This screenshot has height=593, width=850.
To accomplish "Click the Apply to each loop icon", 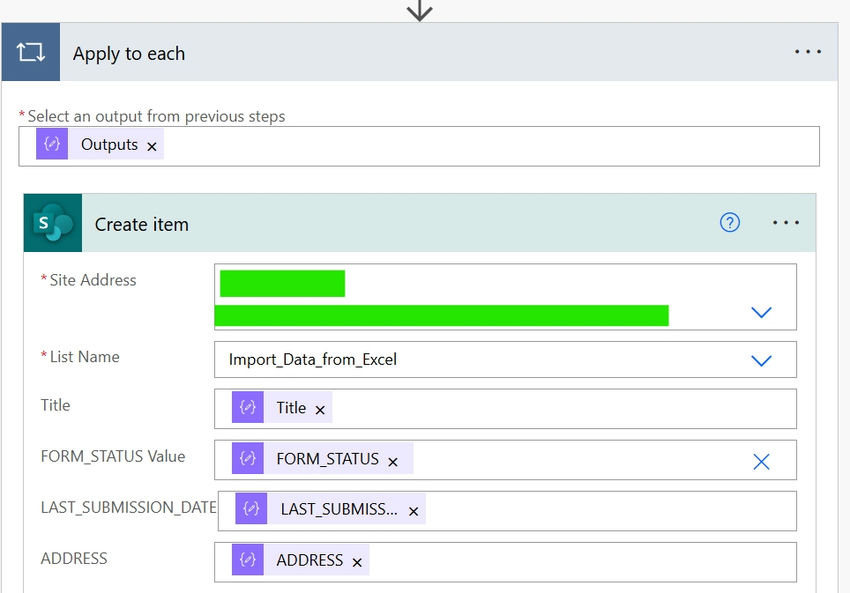I will pyautogui.click(x=31, y=52).
